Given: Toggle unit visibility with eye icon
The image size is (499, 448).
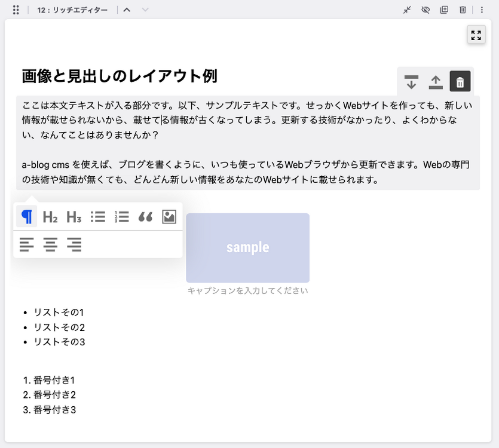Looking at the screenshot, I should click(425, 10).
